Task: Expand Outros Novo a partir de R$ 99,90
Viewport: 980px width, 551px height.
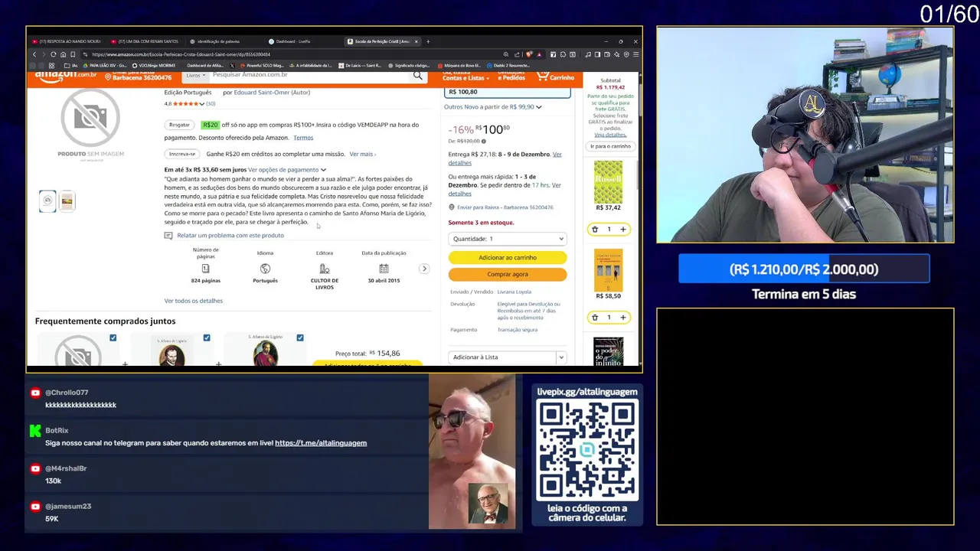Action: click(493, 107)
